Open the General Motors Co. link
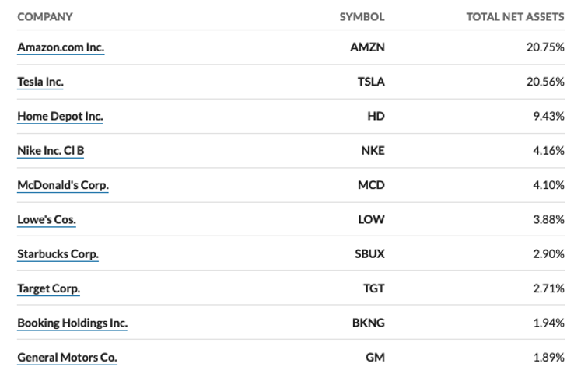 click(67, 358)
